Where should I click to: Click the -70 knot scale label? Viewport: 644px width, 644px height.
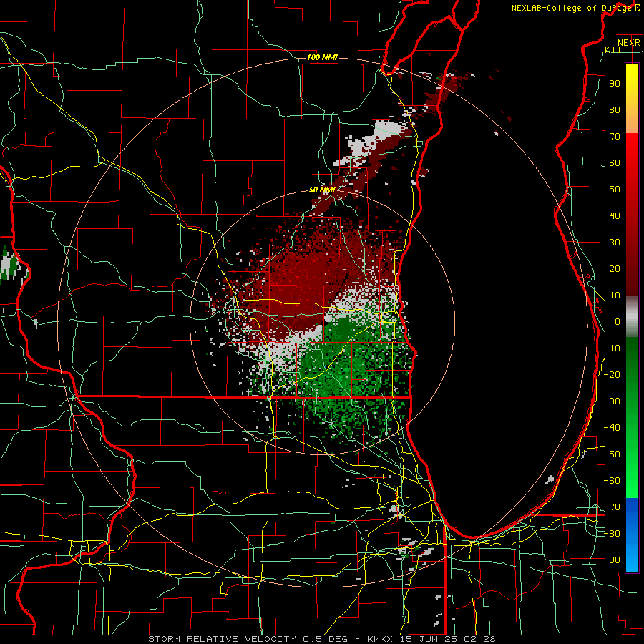pos(613,507)
